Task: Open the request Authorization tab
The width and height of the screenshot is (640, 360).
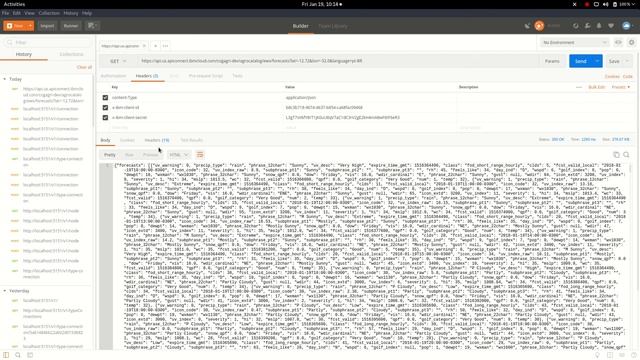Action: coord(113,76)
